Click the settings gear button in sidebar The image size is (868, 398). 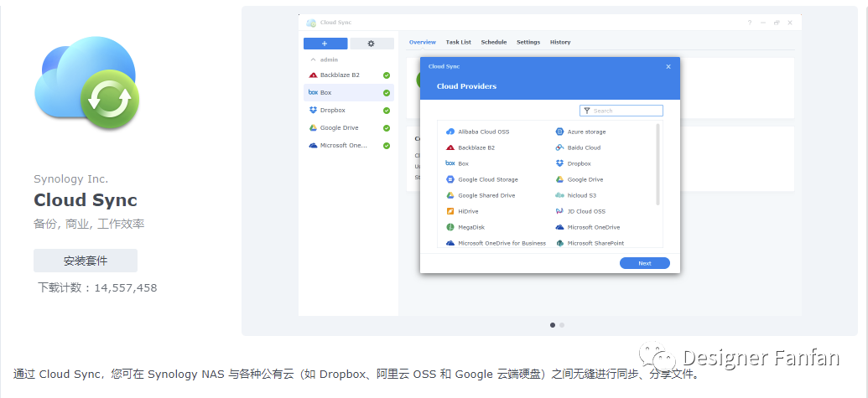click(372, 44)
